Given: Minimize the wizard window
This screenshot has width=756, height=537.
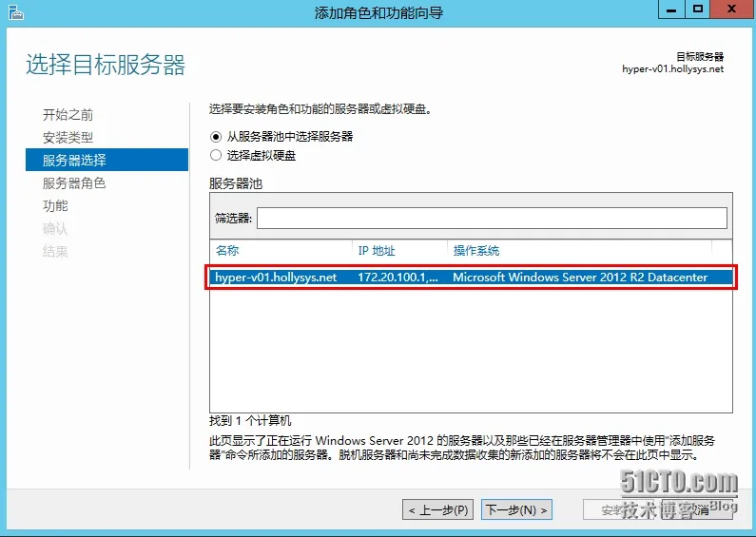Looking at the screenshot, I should 671,10.
